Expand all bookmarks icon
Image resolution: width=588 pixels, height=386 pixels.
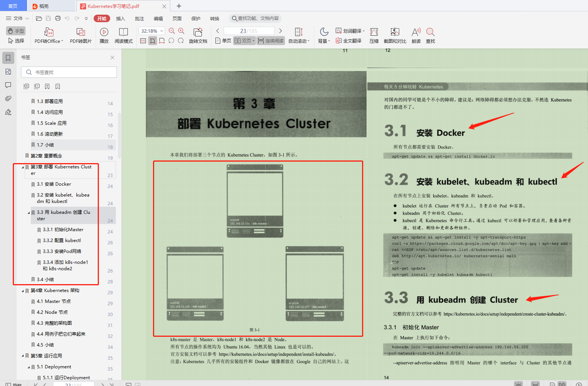coord(26,86)
